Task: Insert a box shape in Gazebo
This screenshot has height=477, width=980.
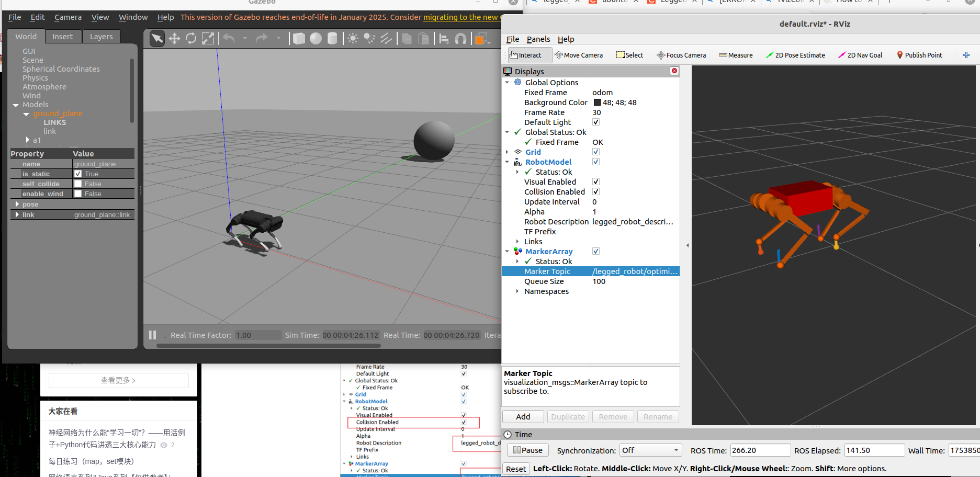Action: (x=299, y=38)
